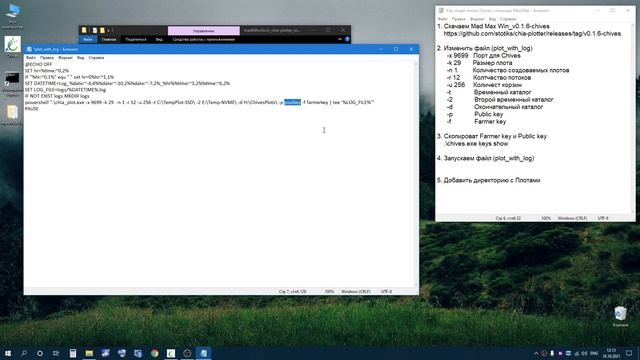640x360 pixels.
Task: Open the taskbar clock and date
Action: (611, 353)
